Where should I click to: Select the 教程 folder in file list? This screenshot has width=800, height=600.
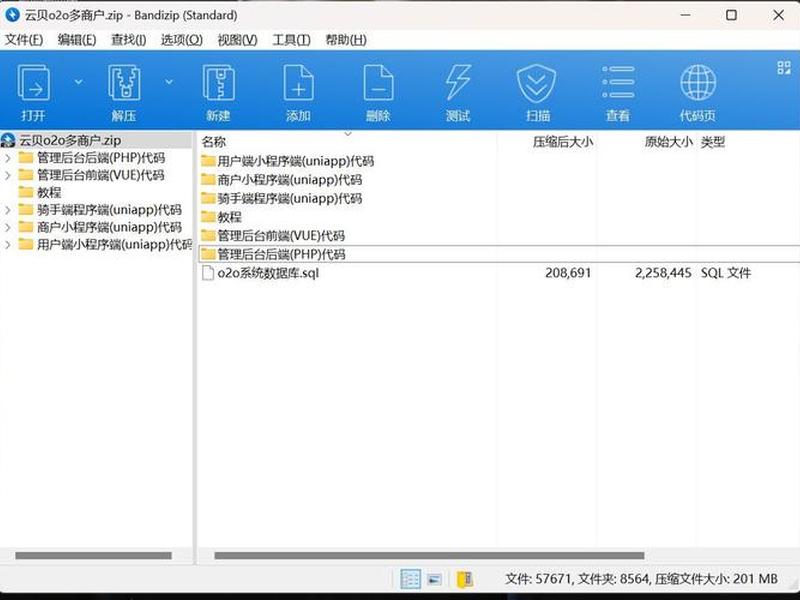[229, 217]
